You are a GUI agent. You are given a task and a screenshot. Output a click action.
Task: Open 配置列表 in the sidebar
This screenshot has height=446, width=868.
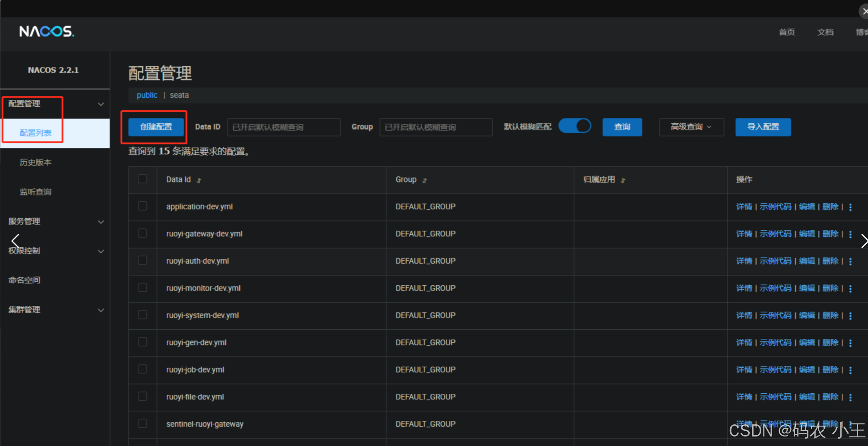click(55, 133)
